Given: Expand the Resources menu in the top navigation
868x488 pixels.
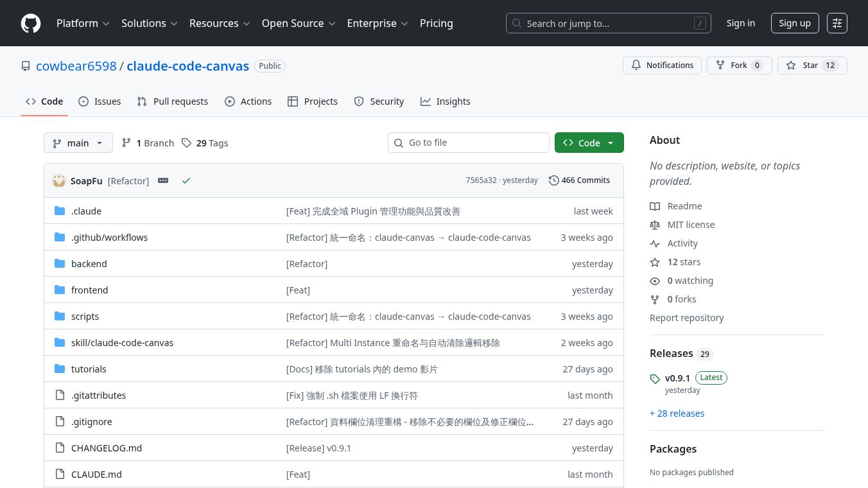Looking at the screenshot, I should click(220, 23).
